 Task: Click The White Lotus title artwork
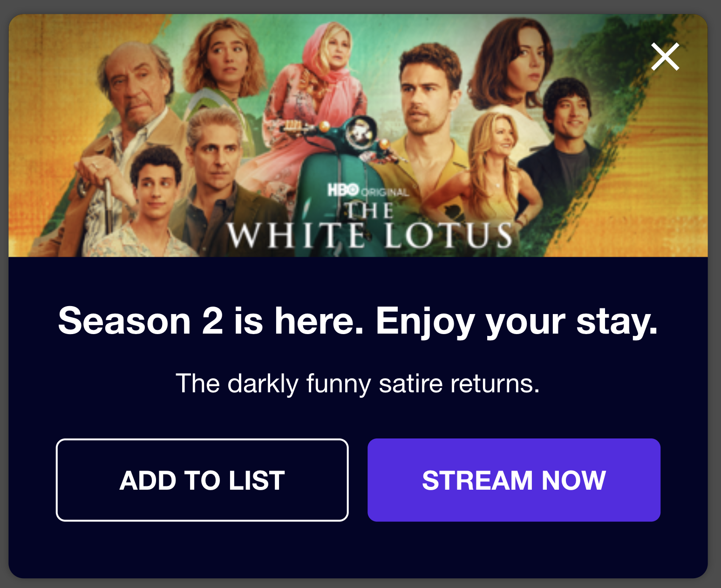(x=370, y=226)
